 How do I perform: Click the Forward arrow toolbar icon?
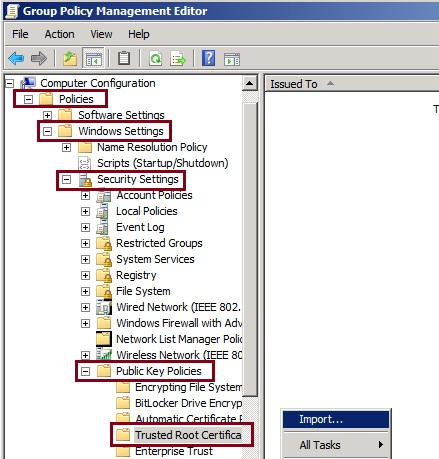[39, 59]
